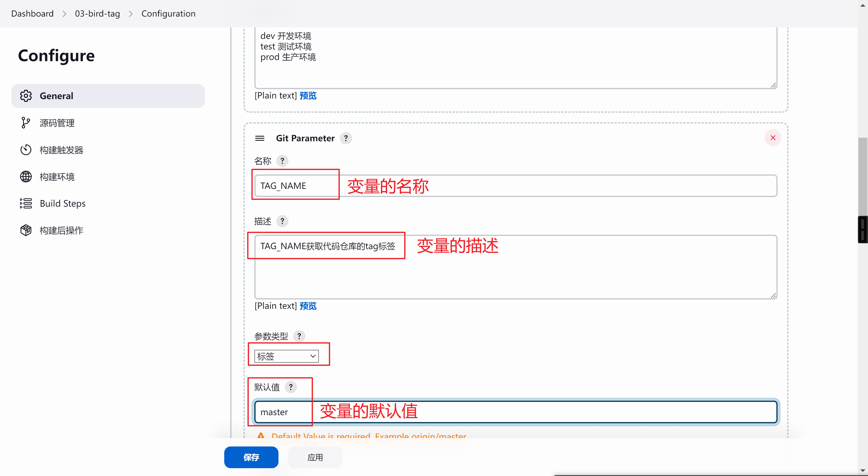The width and height of the screenshot is (868, 476).
Task: Show help for 默认值 field
Action: click(291, 387)
